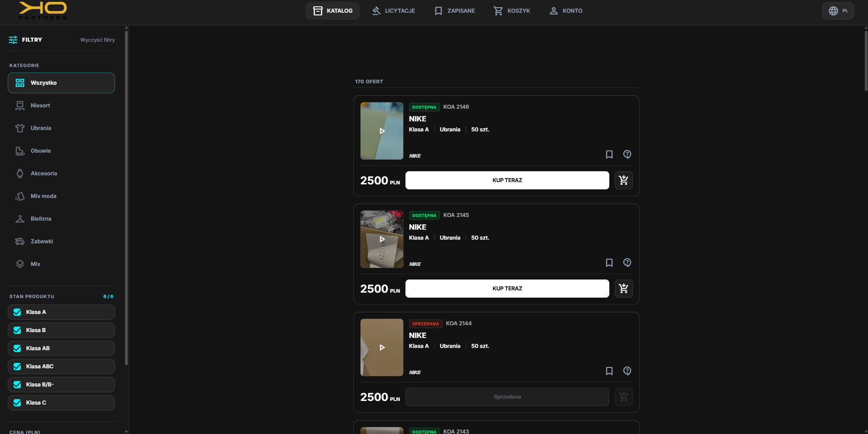Click the Nike brand logo on KOA 2146
Image resolution: width=868 pixels, height=434 pixels.
click(415, 156)
